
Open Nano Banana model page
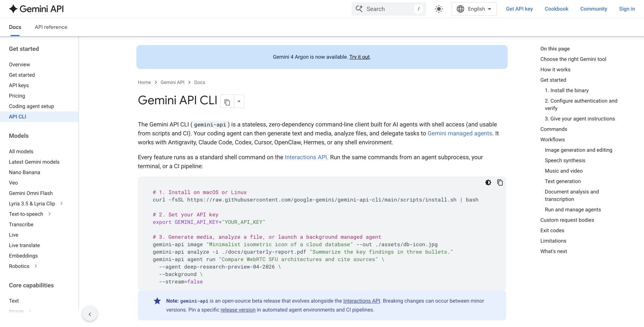(x=25, y=172)
